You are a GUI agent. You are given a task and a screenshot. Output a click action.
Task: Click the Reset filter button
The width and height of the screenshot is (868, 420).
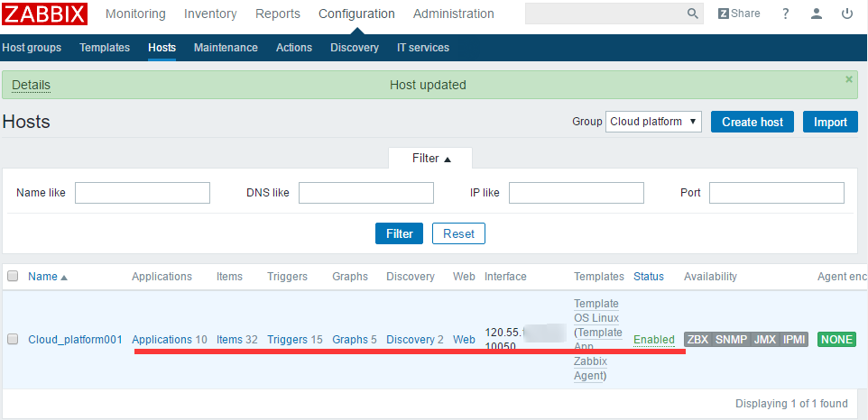pos(458,233)
